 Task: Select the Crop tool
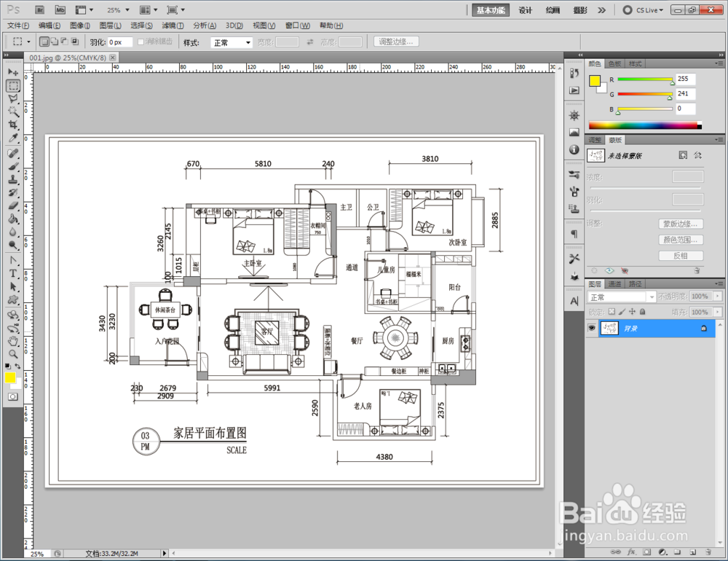click(x=13, y=125)
